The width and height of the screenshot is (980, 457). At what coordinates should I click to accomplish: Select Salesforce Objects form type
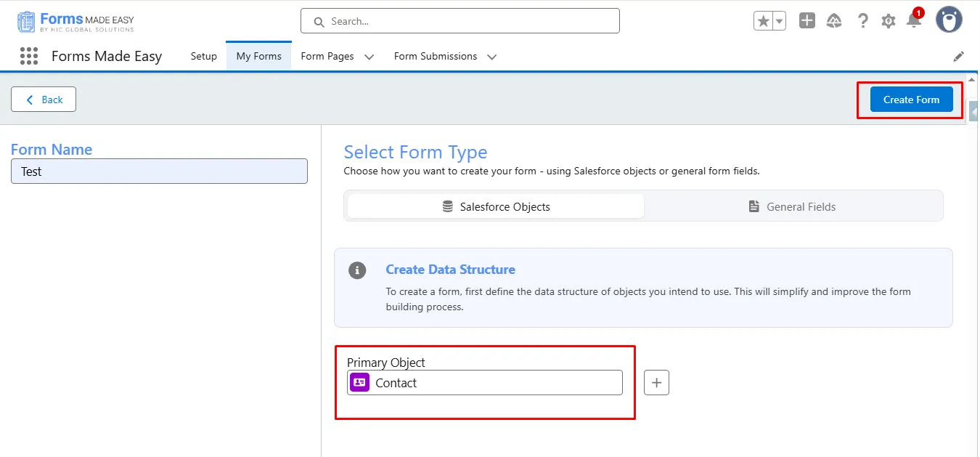[496, 206]
